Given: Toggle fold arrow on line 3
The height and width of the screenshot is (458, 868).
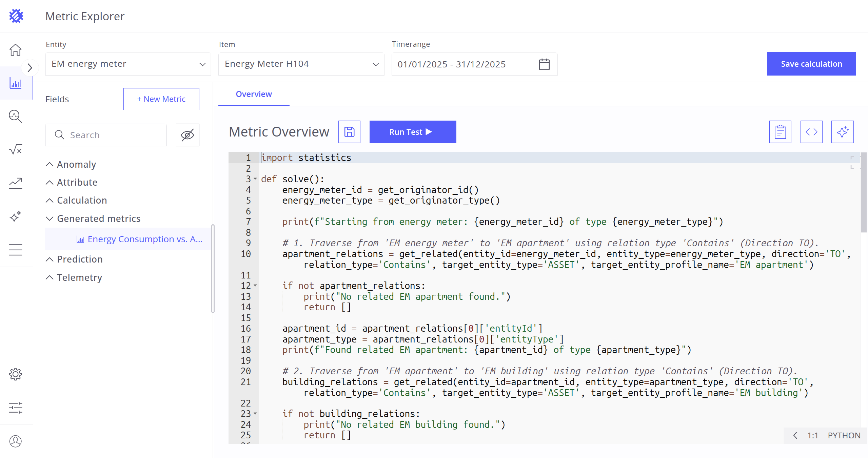Looking at the screenshot, I should (255, 179).
